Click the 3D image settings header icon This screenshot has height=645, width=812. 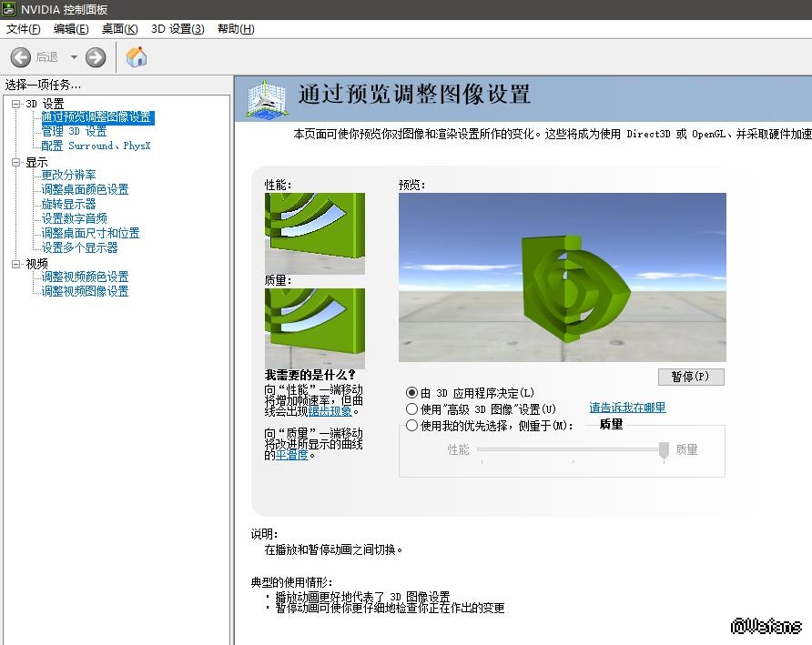pos(266,98)
